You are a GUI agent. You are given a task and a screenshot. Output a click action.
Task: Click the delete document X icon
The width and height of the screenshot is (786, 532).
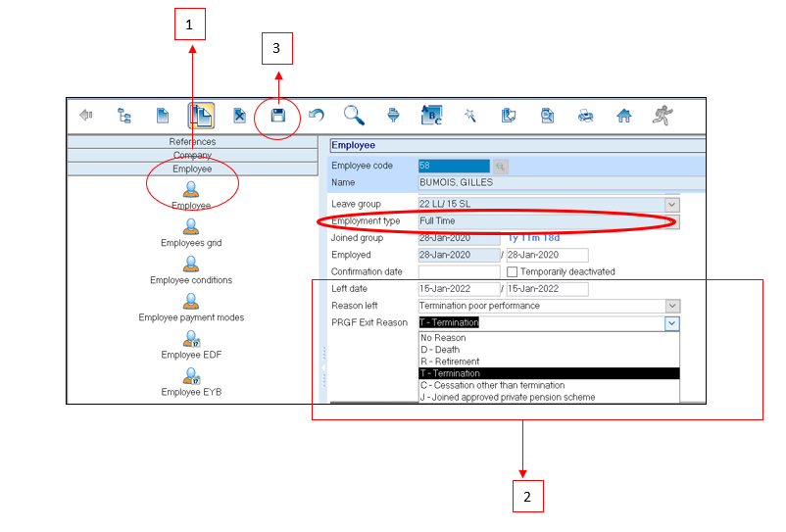tap(239, 115)
